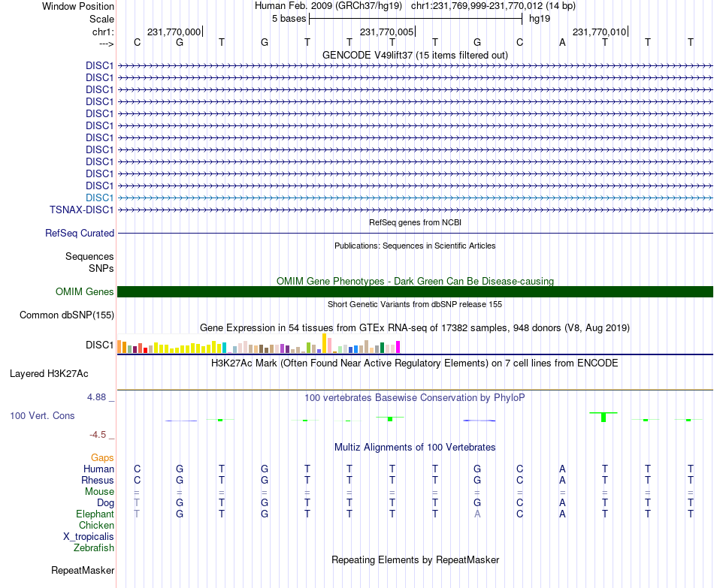Click the mismatched A base in Elephant row

pos(477,514)
